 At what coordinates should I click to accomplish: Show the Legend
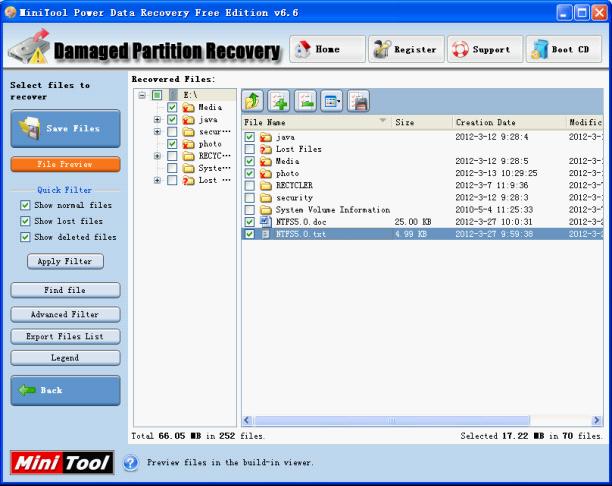click(66, 358)
